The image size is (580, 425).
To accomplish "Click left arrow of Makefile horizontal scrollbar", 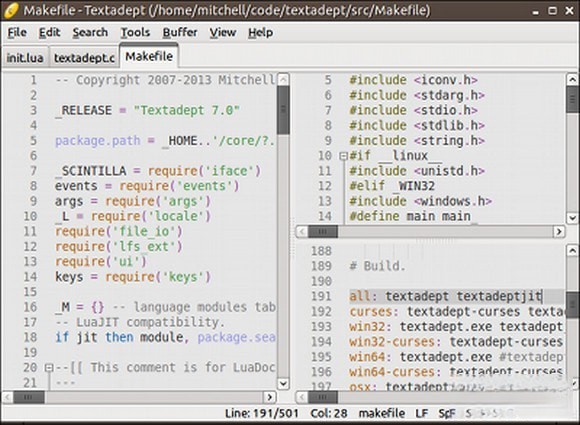I will coord(302,397).
